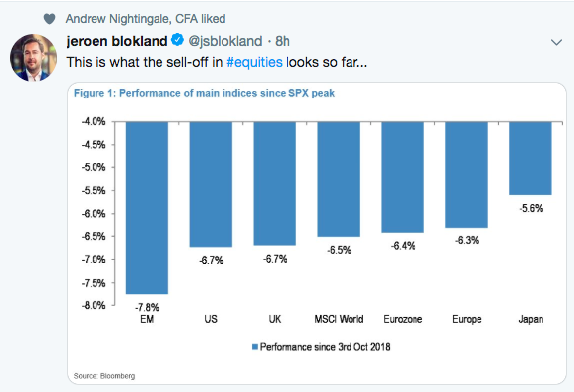Click the Figure 1 chart title
This screenshot has height=392, width=574.
point(204,93)
